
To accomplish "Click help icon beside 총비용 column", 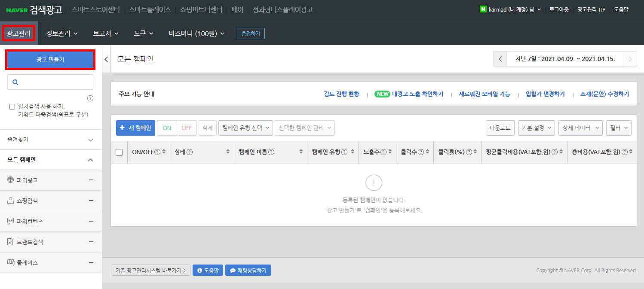I will pyautogui.click(x=625, y=152).
